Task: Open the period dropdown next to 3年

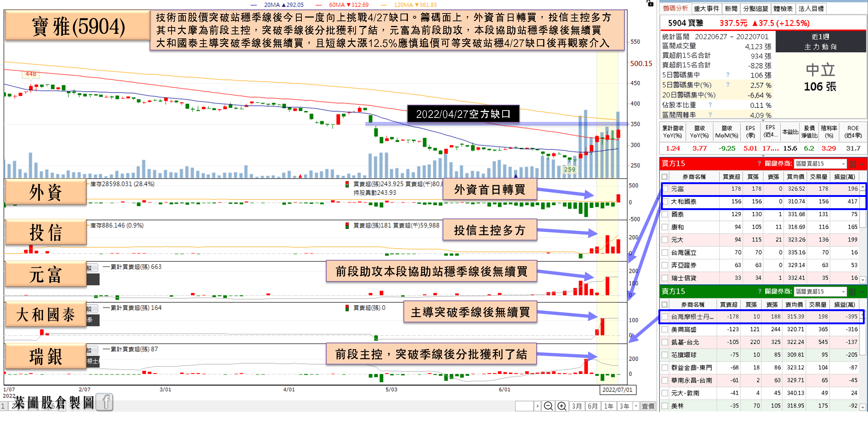Action: pos(636,406)
